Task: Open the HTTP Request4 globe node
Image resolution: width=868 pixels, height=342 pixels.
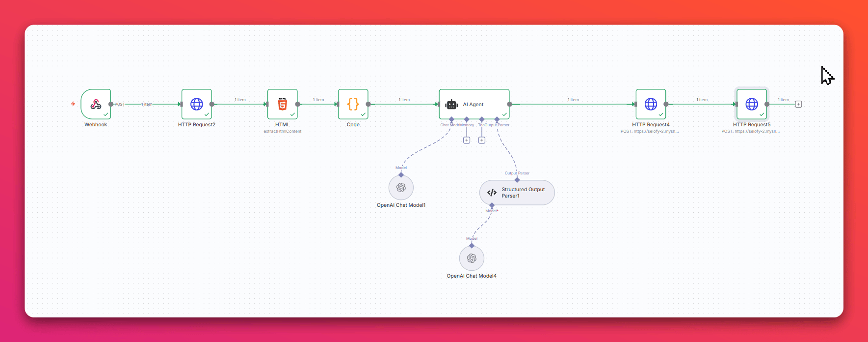Action: 651,104
